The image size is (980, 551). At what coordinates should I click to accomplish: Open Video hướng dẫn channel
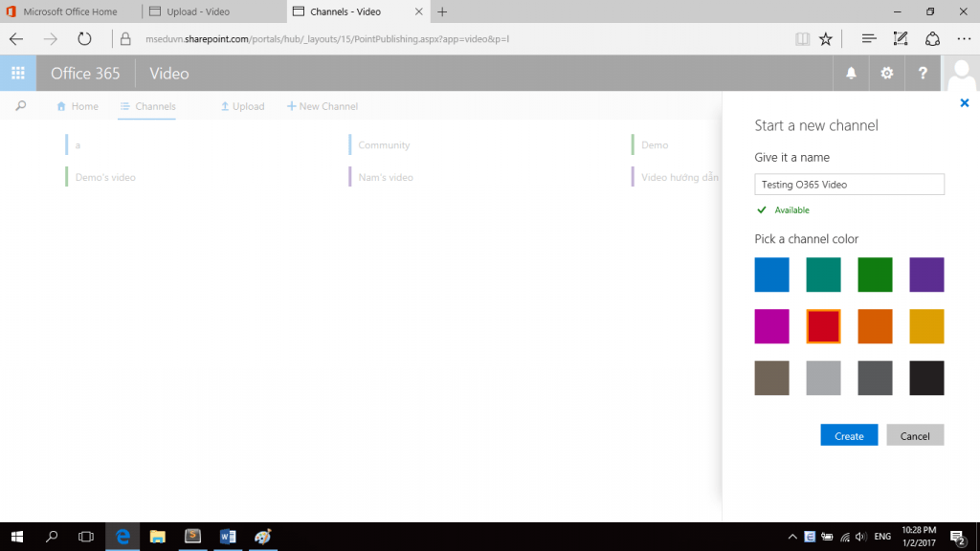click(x=679, y=177)
